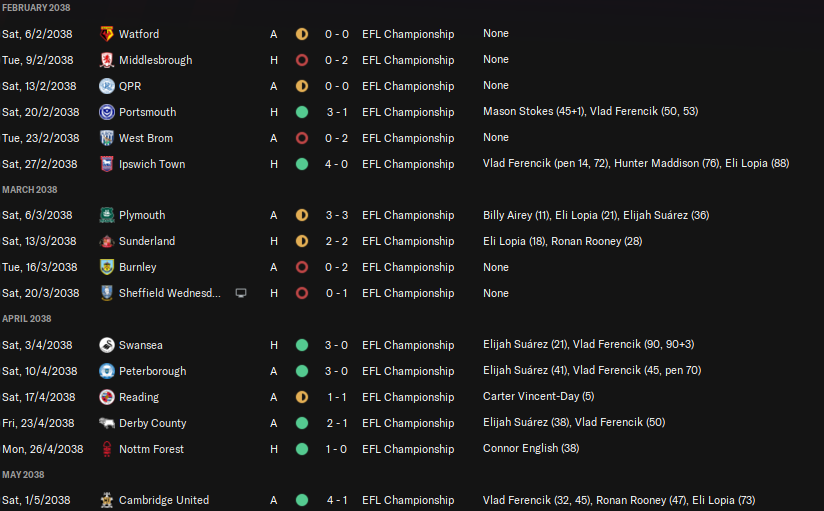Click the yellow draw indicator for Reading match
The height and width of the screenshot is (511, 824).
click(x=302, y=397)
